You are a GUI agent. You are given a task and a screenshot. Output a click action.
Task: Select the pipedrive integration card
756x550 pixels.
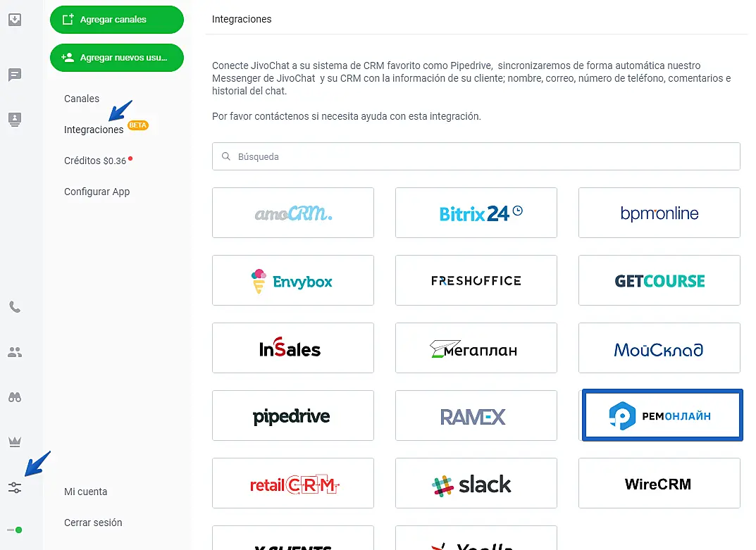292,415
